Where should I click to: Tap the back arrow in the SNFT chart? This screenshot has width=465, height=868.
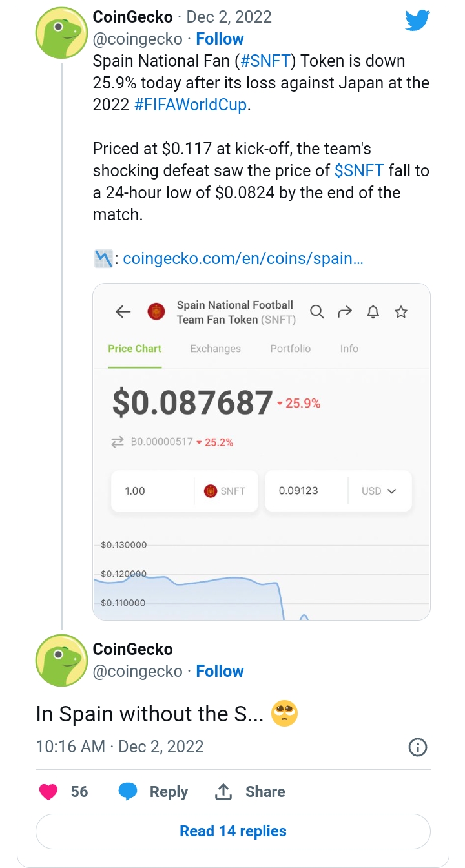pos(123,313)
